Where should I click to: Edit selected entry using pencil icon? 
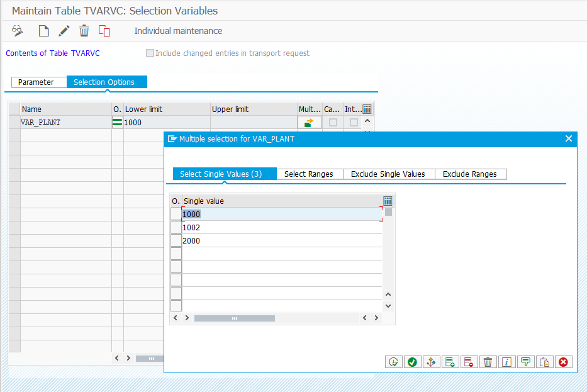pyautogui.click(x=64, y=30)
